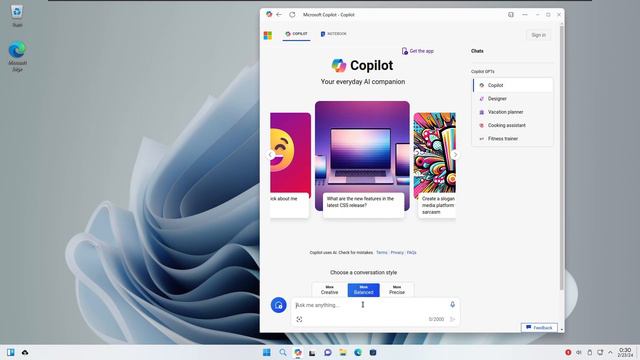Click the CSS release features suggestion card
Image resolution: width=640 pixels, height=360 pixels.
tap(362, 159)
